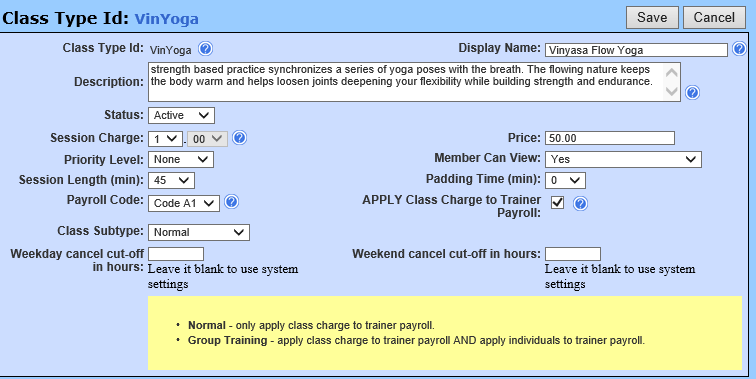Image resolution: width=756 pixels, height=379 pixels.
Task: Open help icon next to Class Type Id
Action: coord(205,49)
